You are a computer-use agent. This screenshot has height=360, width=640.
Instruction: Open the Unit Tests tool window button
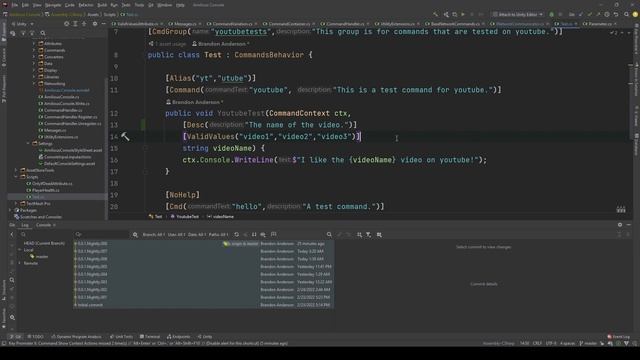point(121,337)
